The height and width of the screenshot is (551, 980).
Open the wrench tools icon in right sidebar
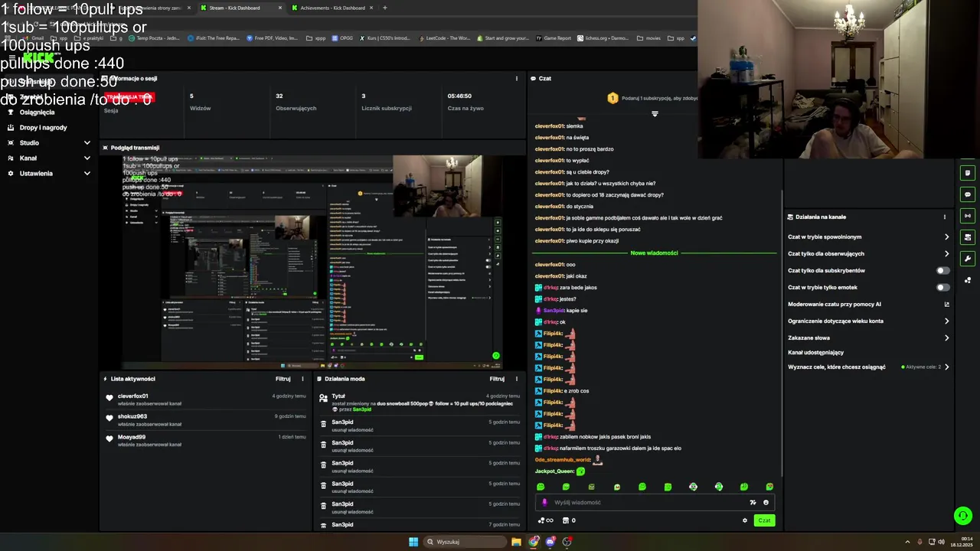968,259
